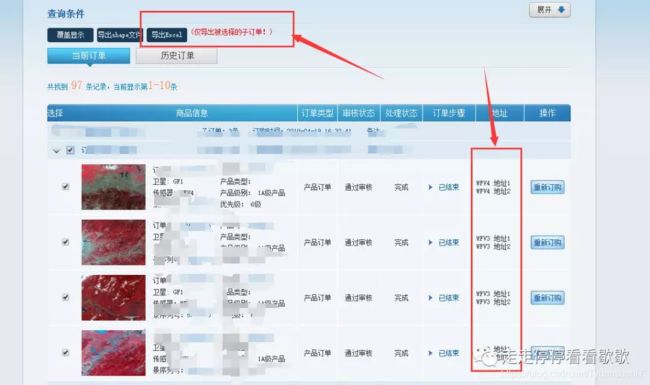Click 重新订购 in the third row
The width and height of the screenshot is (650, 385).
[x=548, y=298]
